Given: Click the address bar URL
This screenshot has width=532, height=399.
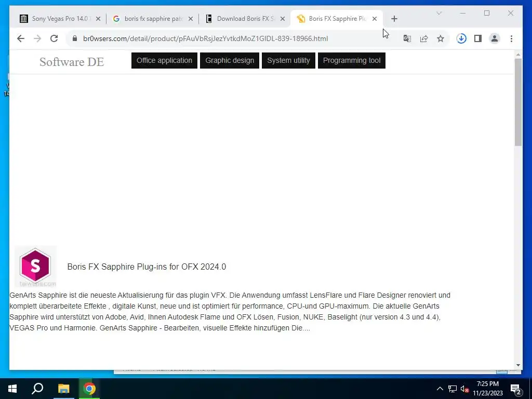Looking at the screenshot, I should click(205, 38).
